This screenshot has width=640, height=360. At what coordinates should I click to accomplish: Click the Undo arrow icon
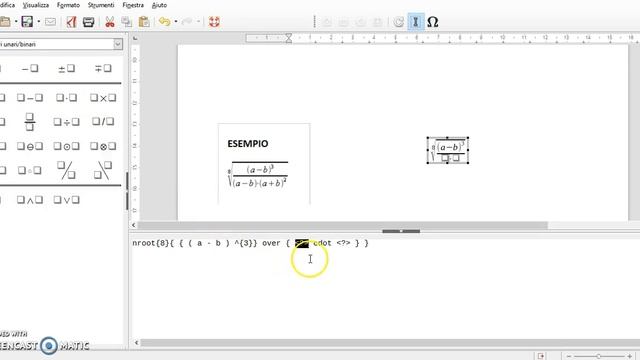(164, 22)
